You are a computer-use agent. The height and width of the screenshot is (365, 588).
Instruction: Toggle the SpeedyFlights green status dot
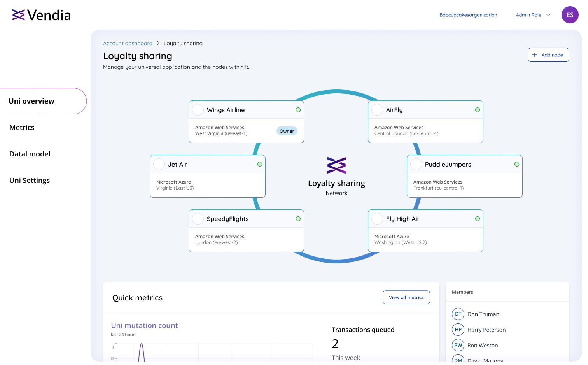click(x=298, y=219)
